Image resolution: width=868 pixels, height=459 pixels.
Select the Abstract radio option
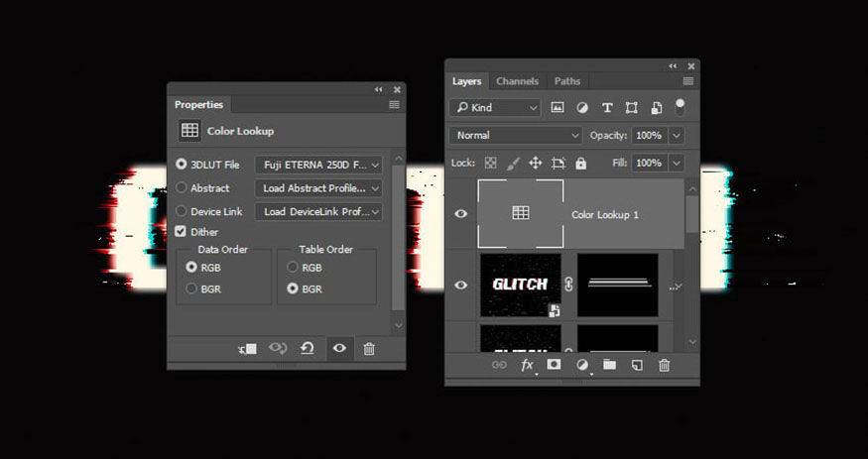181,187
